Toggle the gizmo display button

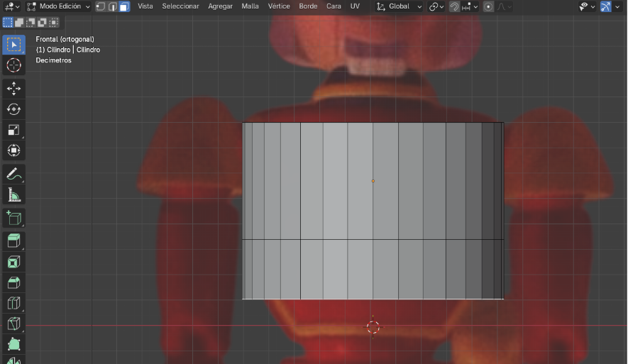(x=605, y=6)
